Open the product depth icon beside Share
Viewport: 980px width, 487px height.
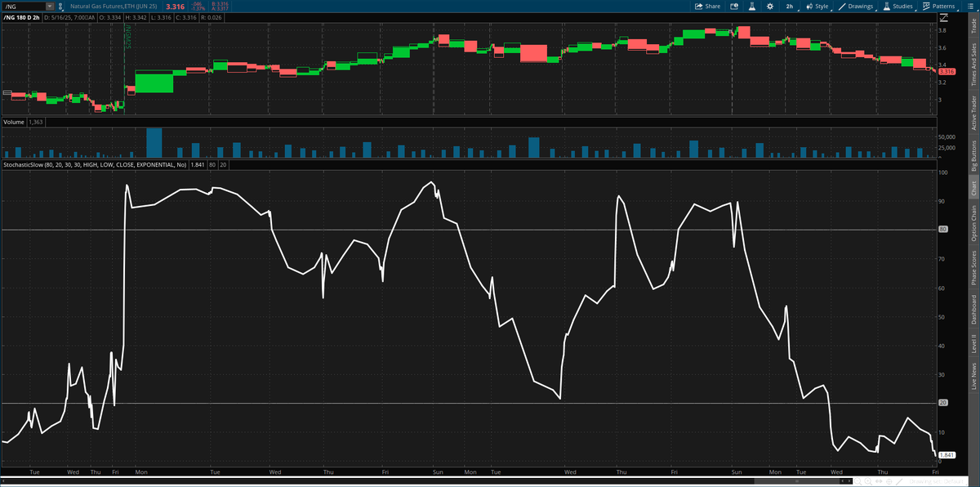[734, 6]
